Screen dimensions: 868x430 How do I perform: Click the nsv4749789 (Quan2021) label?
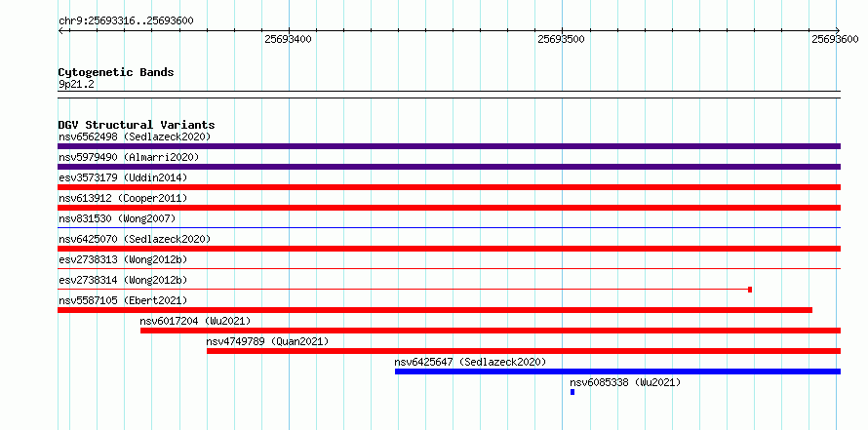(267, 341)
